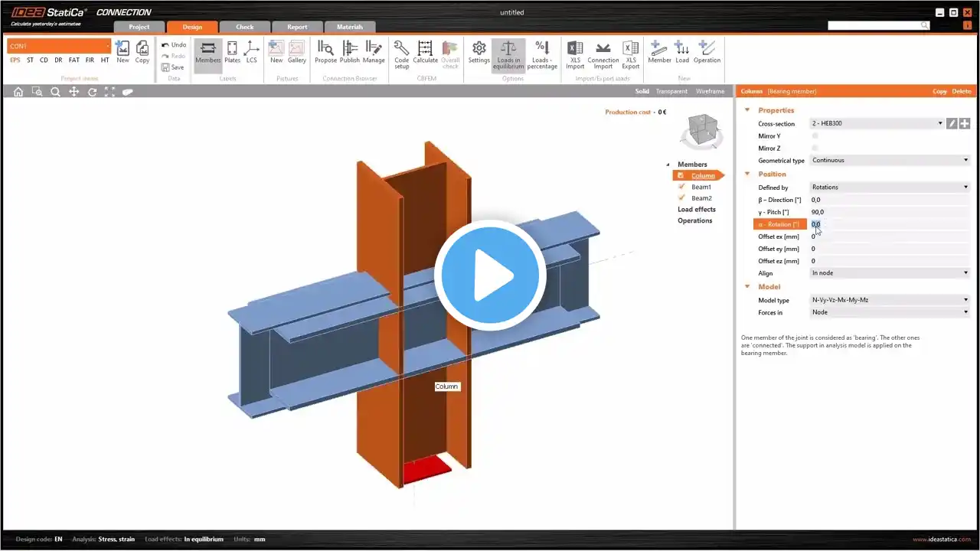This screenshot has width=980, height=551.
Task: Open the Forces in dropdown
Action: click(x=890, y=312)
